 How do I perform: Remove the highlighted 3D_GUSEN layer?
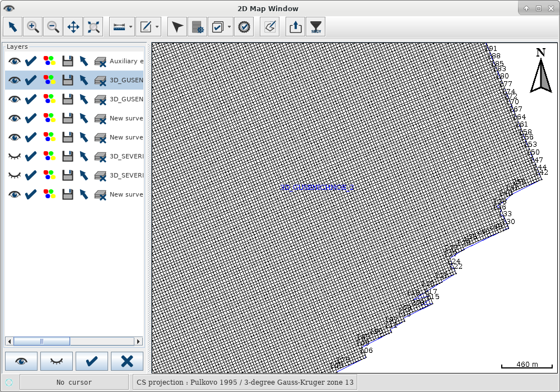click(100, 81)
